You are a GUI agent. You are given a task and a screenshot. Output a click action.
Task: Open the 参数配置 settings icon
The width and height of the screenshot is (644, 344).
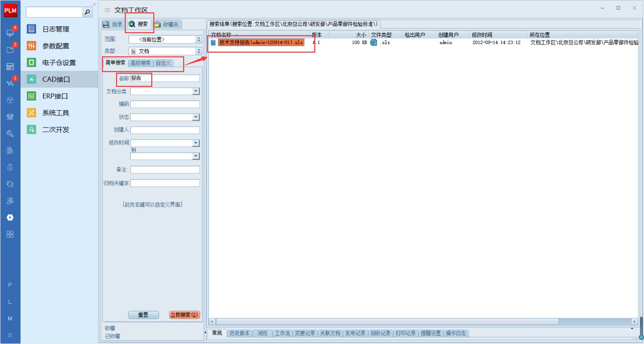point(32,46)
